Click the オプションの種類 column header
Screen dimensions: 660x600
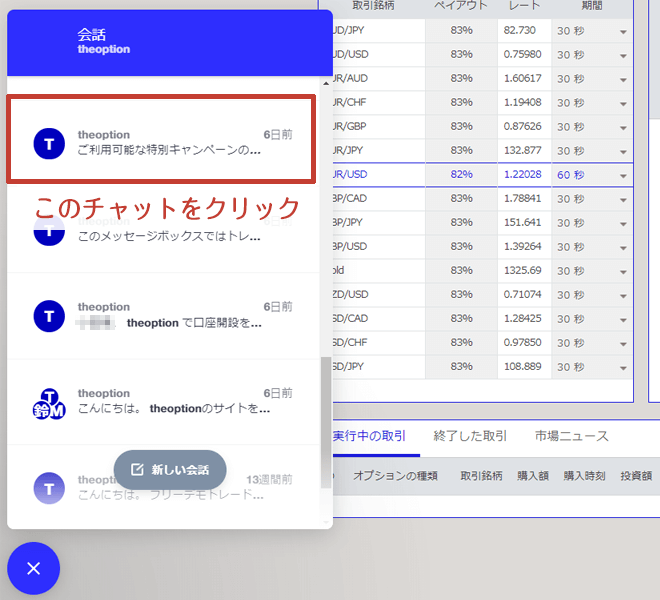[395, 476]
